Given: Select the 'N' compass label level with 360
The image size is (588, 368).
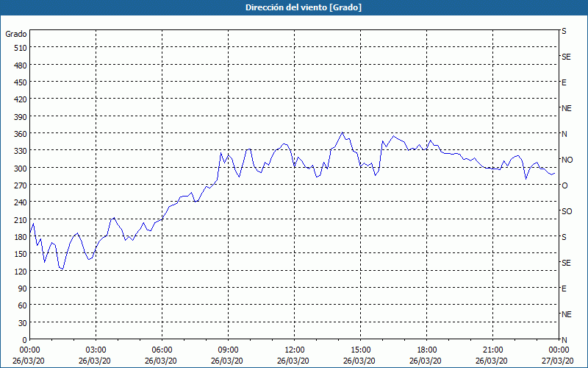Looking at the screenshot, I should click(x=564, y=134).
